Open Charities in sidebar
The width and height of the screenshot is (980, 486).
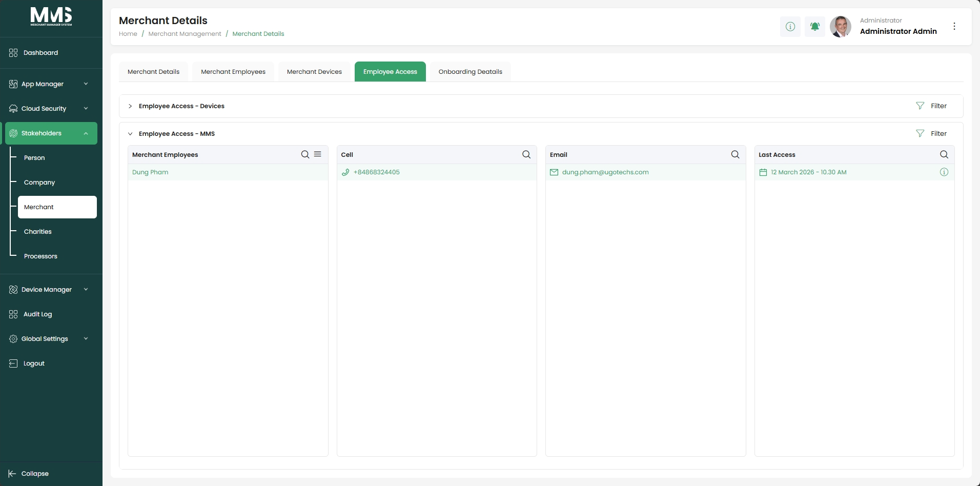38,232
